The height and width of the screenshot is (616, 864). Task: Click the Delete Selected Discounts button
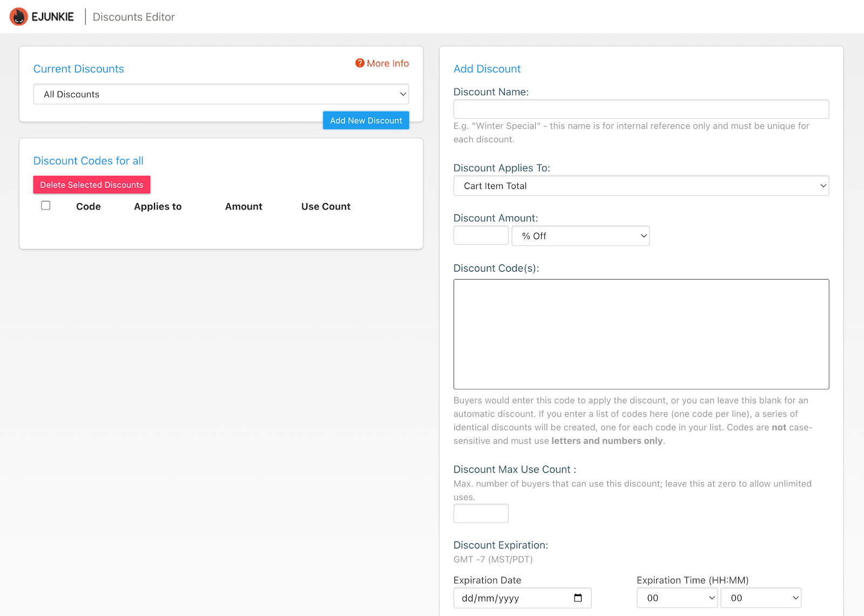(92, 185)
